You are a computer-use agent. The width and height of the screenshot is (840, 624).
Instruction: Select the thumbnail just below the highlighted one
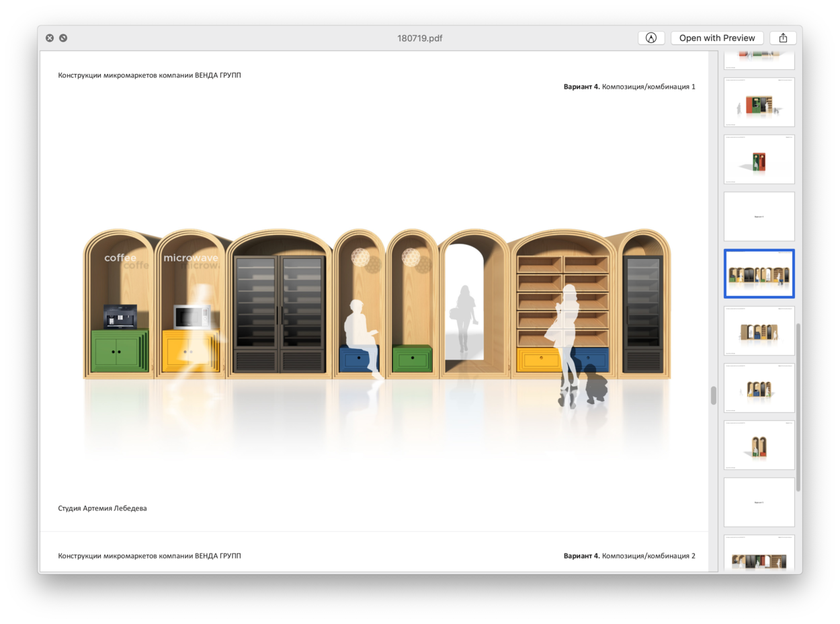point(759,331)
